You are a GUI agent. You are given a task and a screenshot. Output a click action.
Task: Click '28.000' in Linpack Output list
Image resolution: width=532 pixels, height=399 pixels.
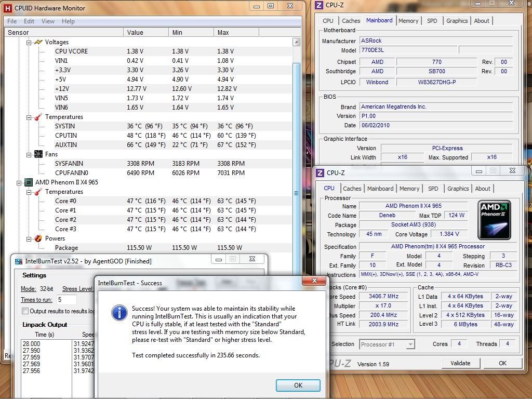tap(32, 344)
